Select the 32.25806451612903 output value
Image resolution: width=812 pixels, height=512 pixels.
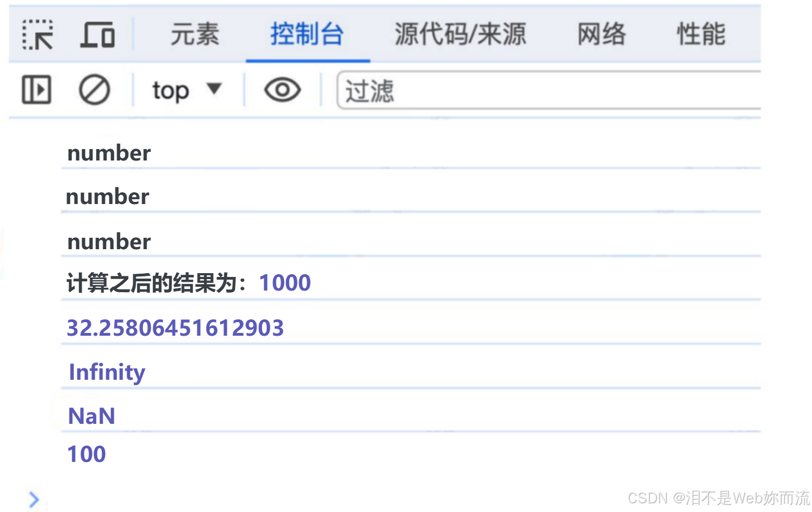tap(175, 328)
